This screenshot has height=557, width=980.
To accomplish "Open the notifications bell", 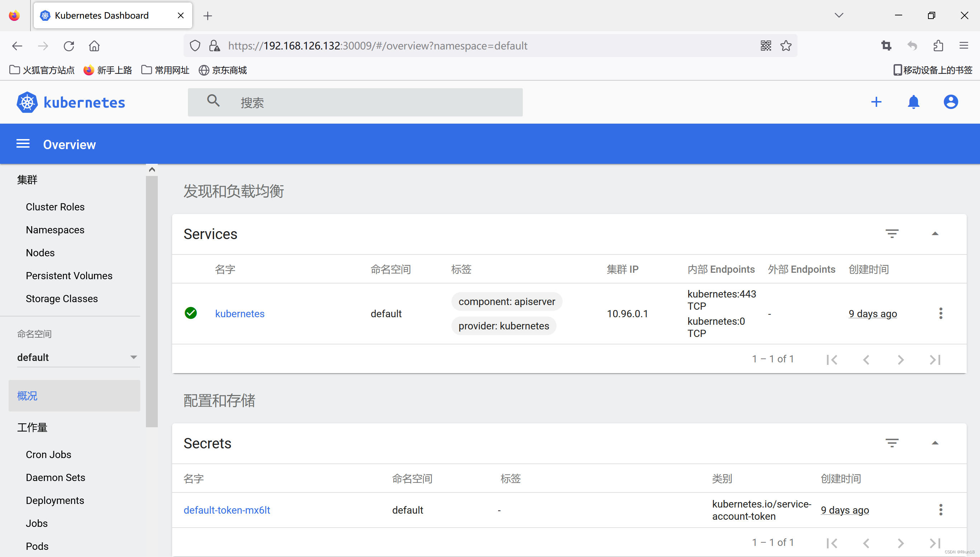I will tap(913, 102).
